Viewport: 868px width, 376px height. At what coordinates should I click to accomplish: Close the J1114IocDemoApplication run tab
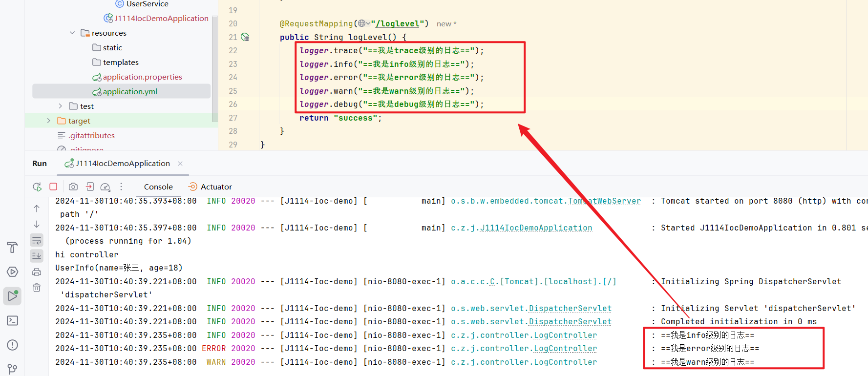pos(180,164)
